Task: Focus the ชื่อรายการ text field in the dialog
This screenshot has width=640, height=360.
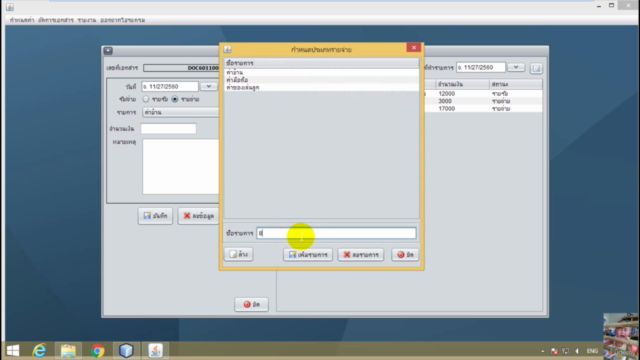Action: point(336,233)
